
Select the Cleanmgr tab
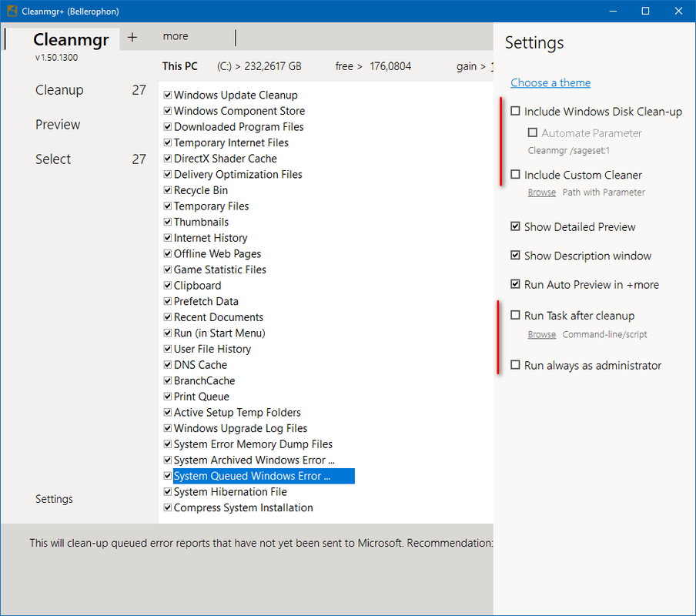(71, 39)
